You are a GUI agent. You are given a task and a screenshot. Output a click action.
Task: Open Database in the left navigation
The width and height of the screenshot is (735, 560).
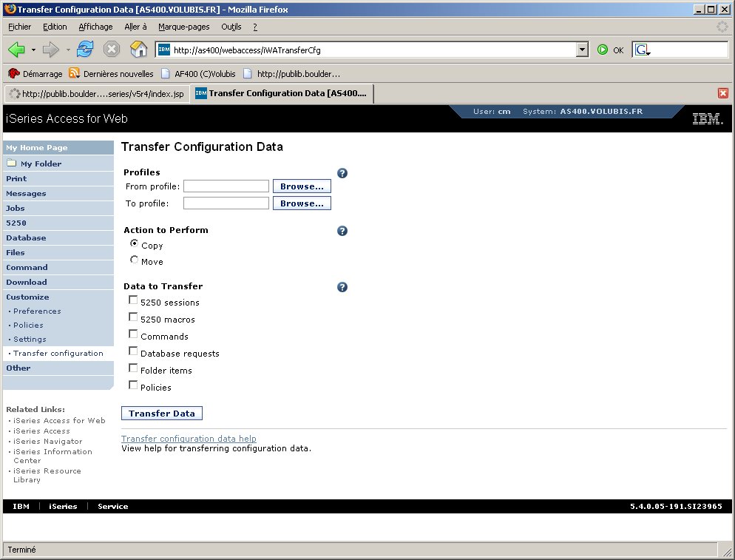[x=27, y=237]
